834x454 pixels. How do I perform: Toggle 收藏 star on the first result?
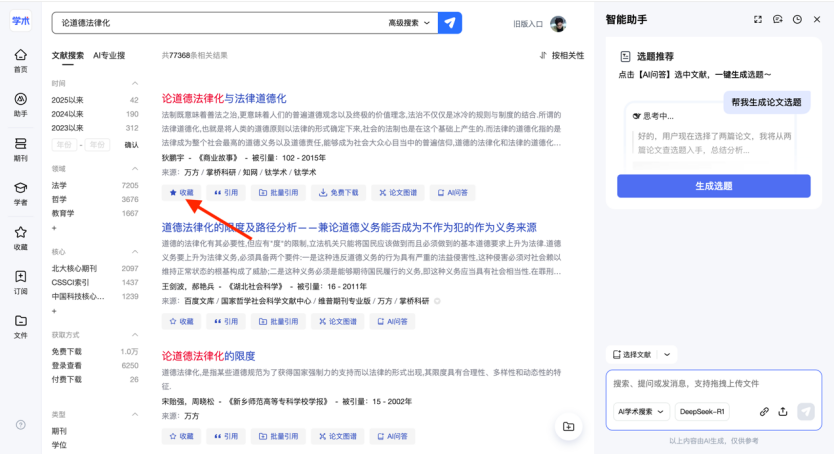[181, 192]
